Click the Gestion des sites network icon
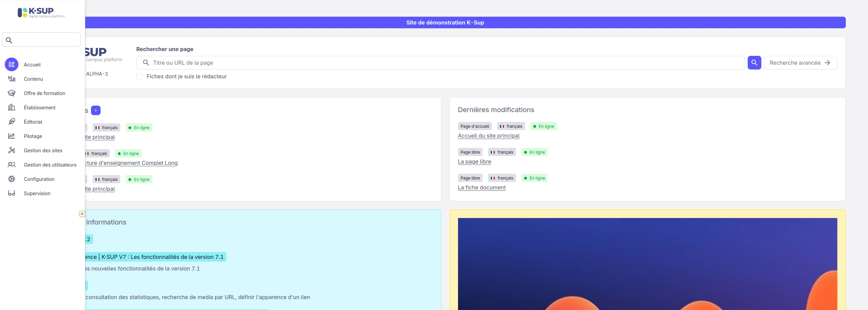The image size is (868, 310). [12, 150]
